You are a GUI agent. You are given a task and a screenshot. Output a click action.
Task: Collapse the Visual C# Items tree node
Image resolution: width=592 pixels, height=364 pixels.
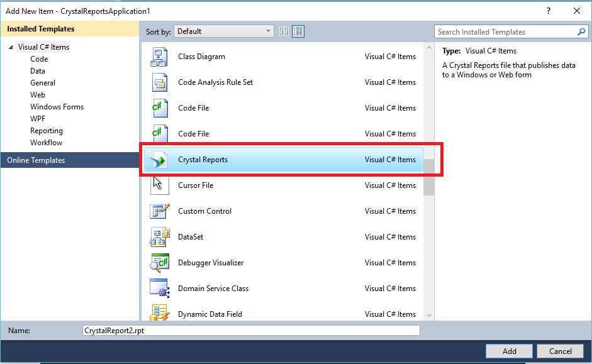click(x=11, y=47)
